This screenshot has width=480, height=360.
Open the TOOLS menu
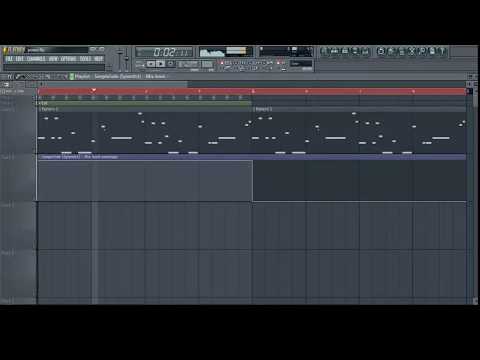[85, 59]
